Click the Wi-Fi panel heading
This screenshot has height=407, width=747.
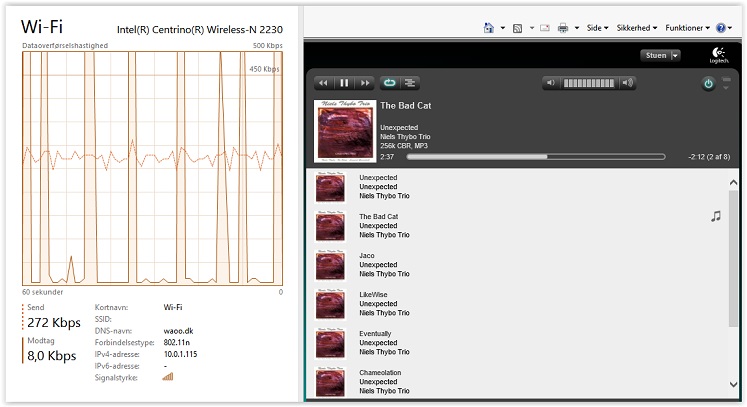42,27
